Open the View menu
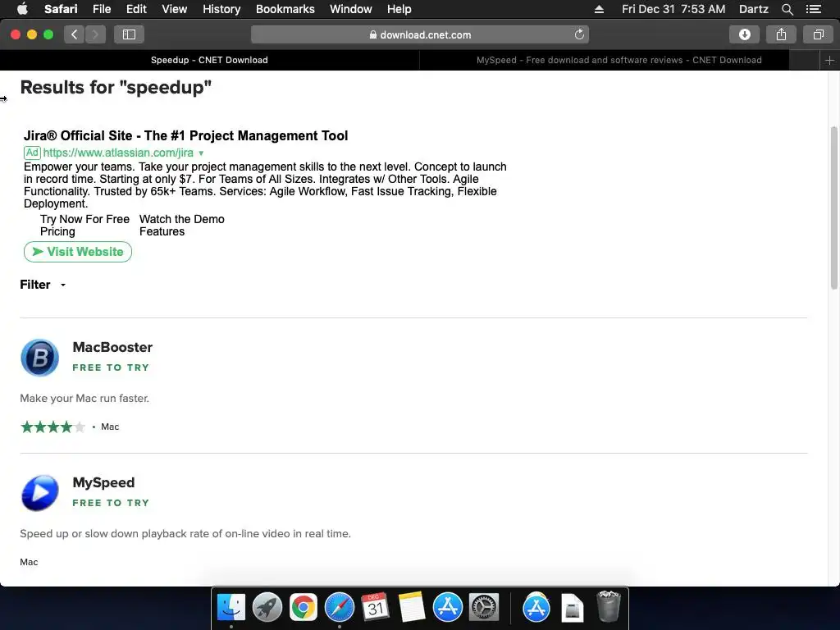This screenshot has height=630, width=840. 174,9
